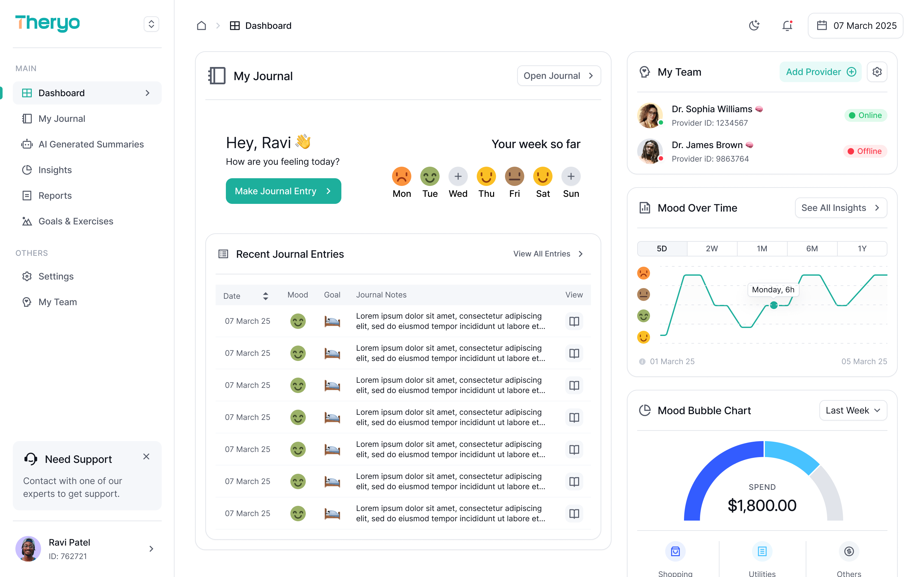
Task: Collapse the sidebar with the arrows icon
Action: pyautogui.click(x=151, y=24)
